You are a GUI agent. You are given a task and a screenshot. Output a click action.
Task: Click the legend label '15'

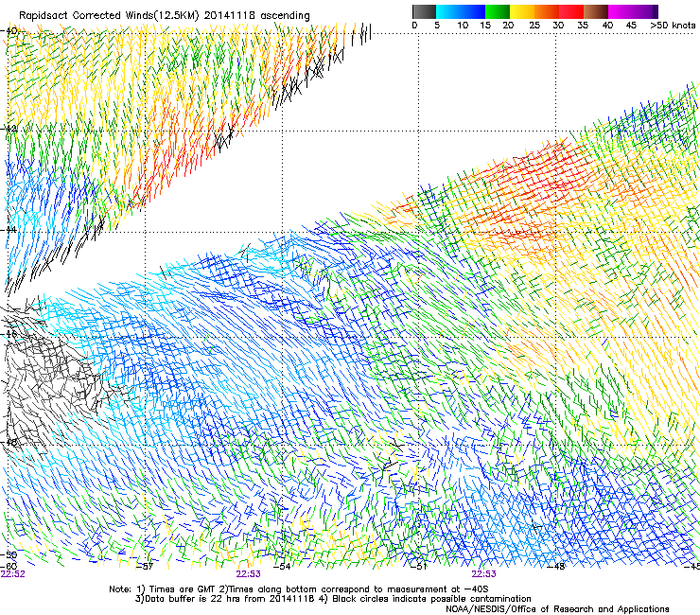485,26
